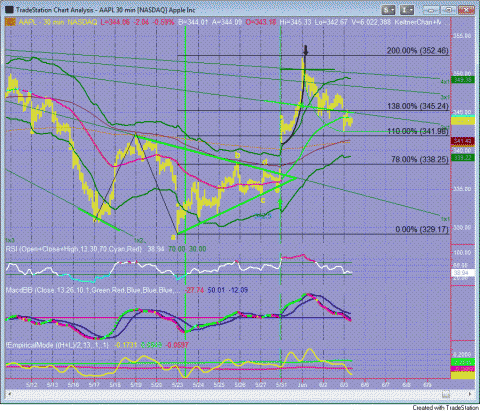The image size is (480, 411).
Task: Select the black down arrow drawing at peak
Action: [x=306, y=50]
